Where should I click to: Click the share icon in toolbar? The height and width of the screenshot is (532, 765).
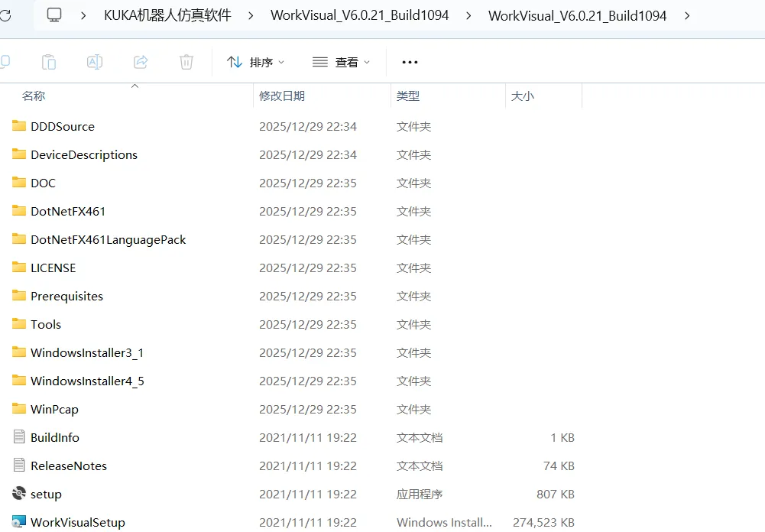pos(141,62)
